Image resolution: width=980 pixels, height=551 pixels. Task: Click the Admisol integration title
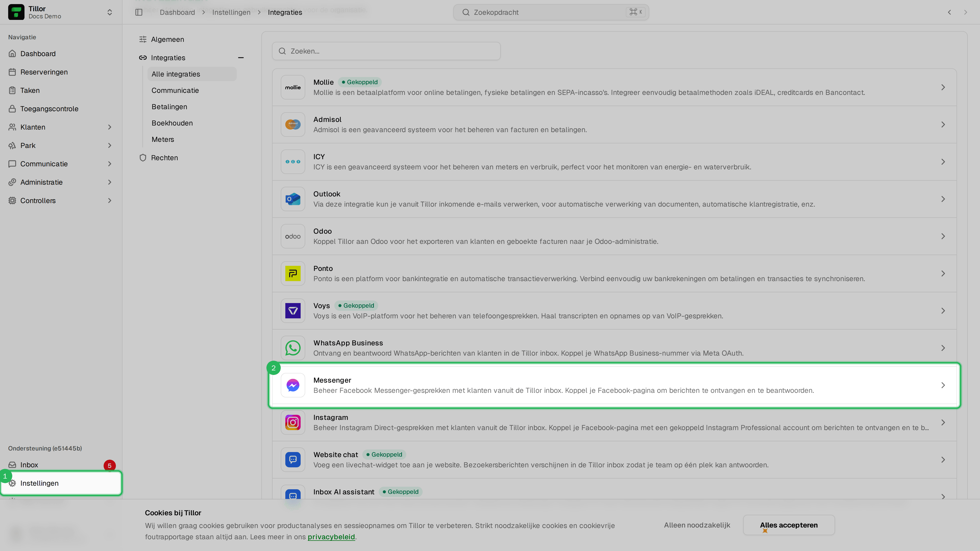327,119
